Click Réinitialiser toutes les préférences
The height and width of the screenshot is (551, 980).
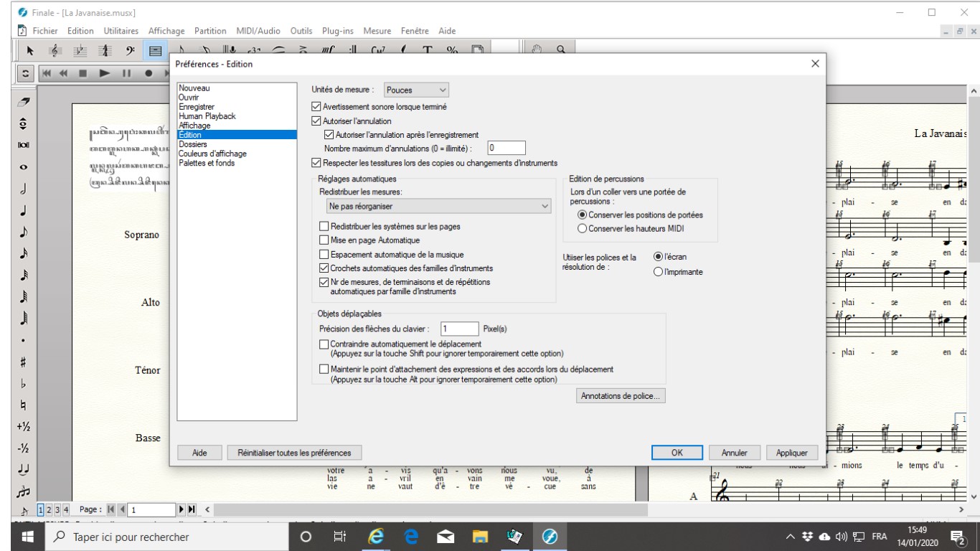tap(294, 453)
